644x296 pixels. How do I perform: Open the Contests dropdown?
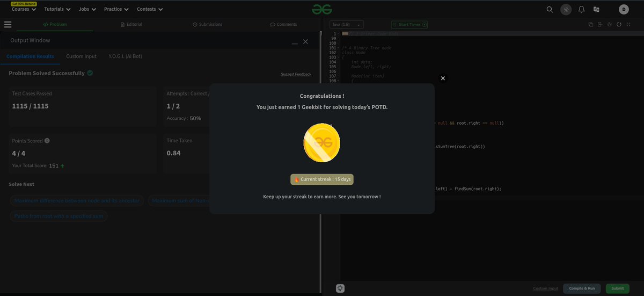(x=150, y=9)
